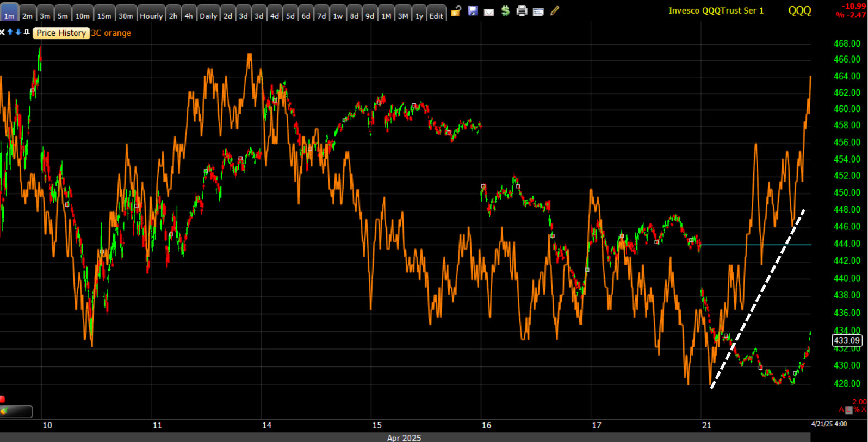The width and height of the screenshot is (868, 442).
Task: Click the paintbrush button at bottom left
Action: [16, 412]
